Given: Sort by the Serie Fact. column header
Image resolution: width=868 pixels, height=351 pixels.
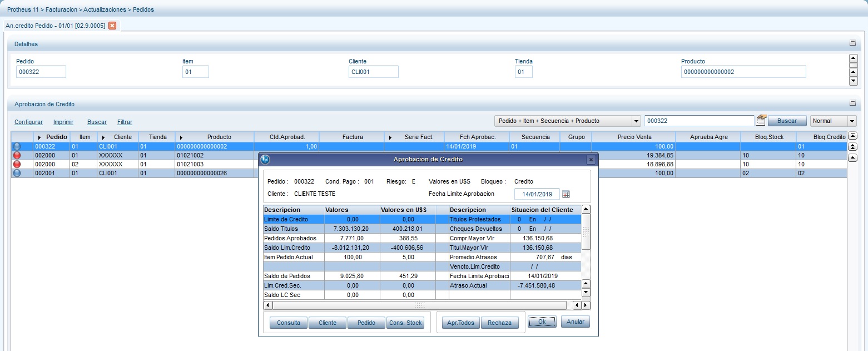Looking at the screenshot, I should coord(414,137).
